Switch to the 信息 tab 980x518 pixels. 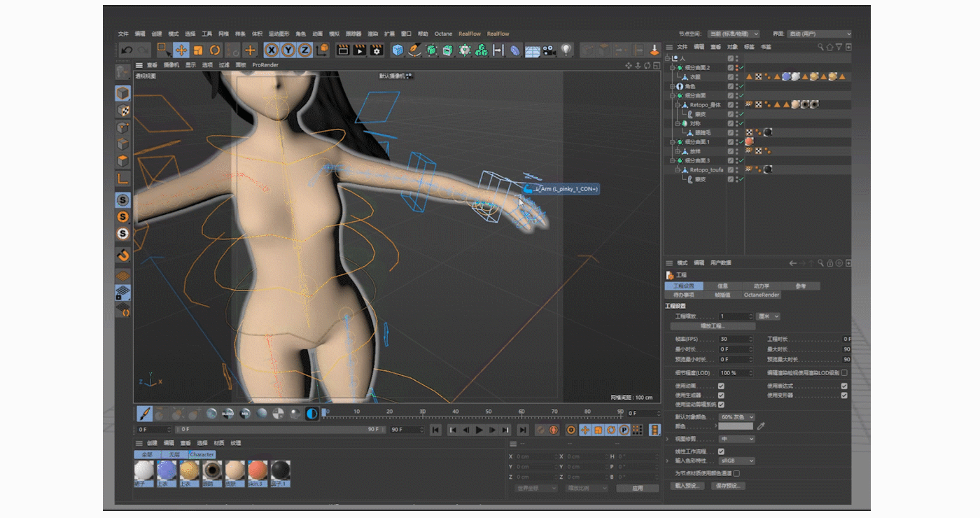point(723,286)
